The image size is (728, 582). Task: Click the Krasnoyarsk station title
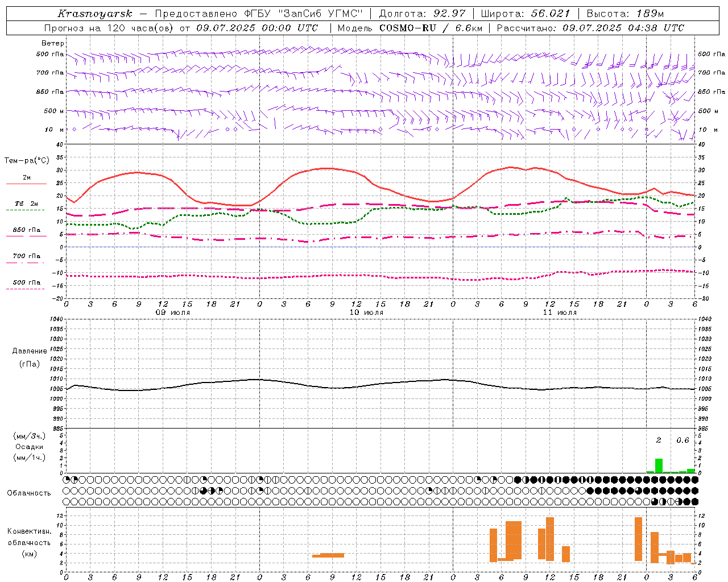[x=94, y=14]
